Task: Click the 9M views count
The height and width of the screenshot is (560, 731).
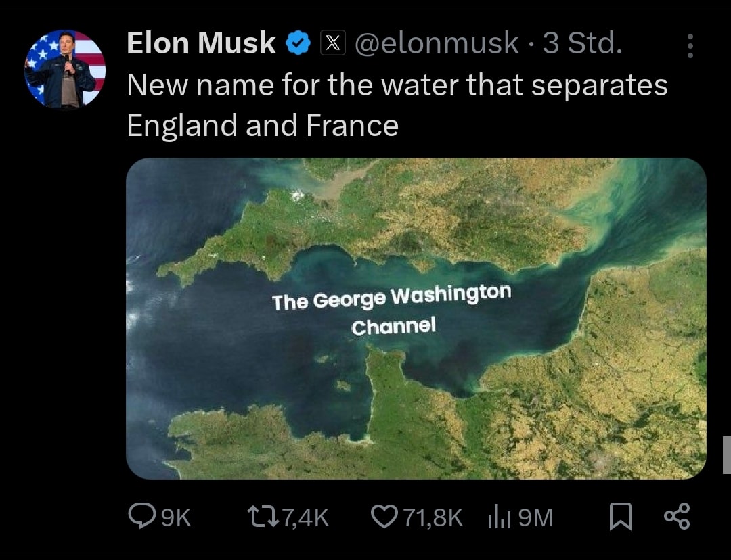Action: pyautogui.click(x=536, y=518)
